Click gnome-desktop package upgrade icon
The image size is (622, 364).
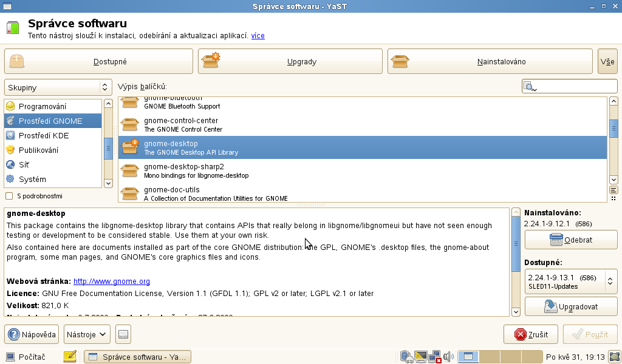click(x=130, y=147)
